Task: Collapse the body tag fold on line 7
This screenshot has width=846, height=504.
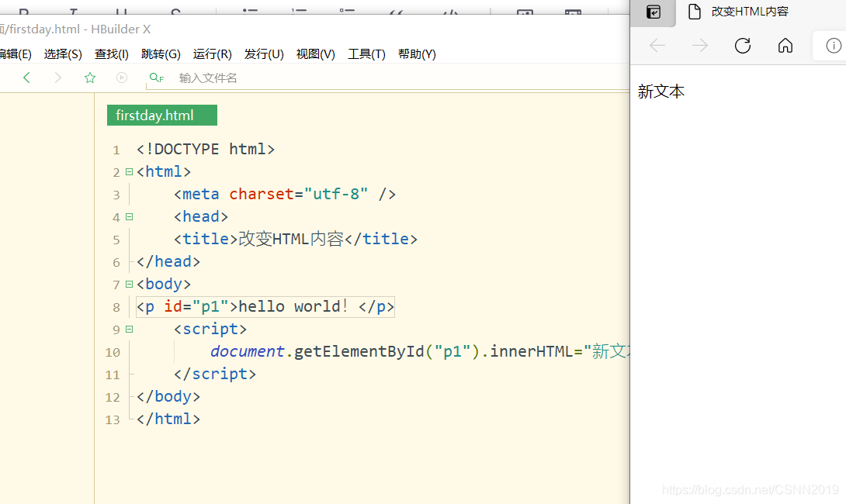Action: pyautogui.click(x=130, y=284)
